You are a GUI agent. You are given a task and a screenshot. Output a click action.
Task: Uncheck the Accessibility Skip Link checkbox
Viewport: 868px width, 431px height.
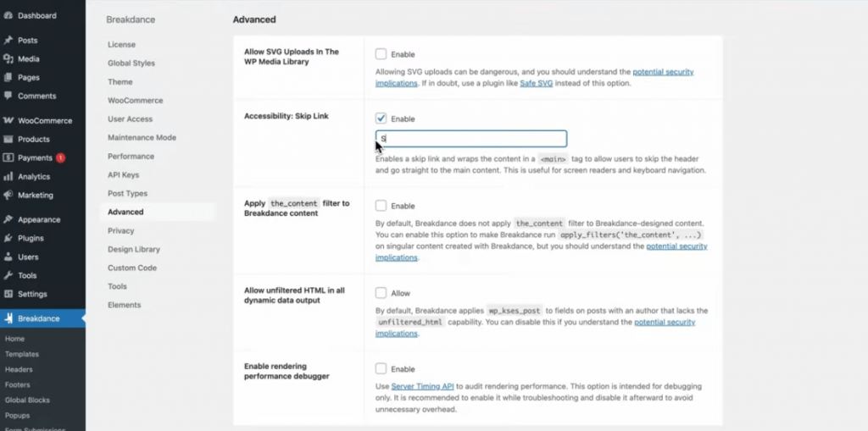381,119
